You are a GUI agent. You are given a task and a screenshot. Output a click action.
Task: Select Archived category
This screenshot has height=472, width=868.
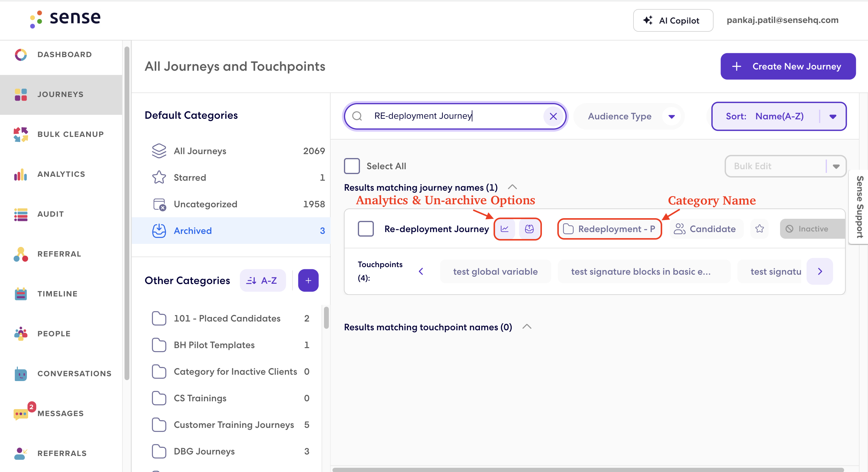coord(231,231)
